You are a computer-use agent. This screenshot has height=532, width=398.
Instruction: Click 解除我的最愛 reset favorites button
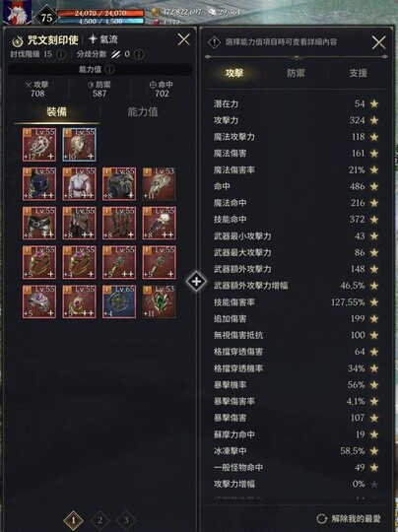(x=349, y=518)
